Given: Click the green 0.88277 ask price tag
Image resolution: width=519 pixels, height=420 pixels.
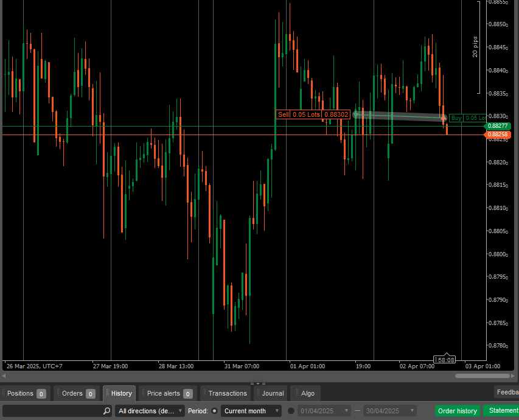Looking at the screenshot, I should (498, 125).
